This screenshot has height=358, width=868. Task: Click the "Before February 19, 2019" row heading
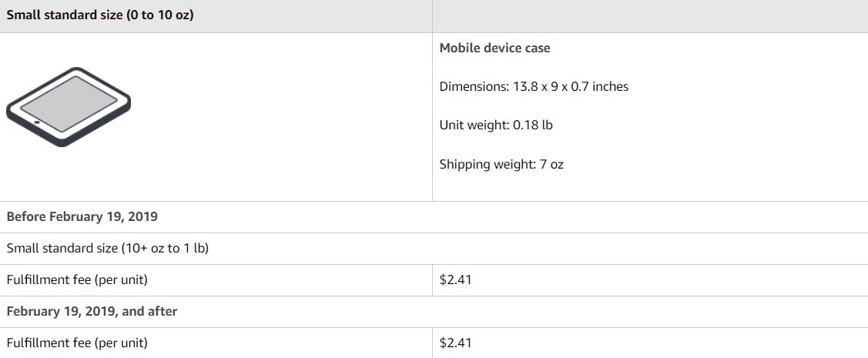pos(82,216)
